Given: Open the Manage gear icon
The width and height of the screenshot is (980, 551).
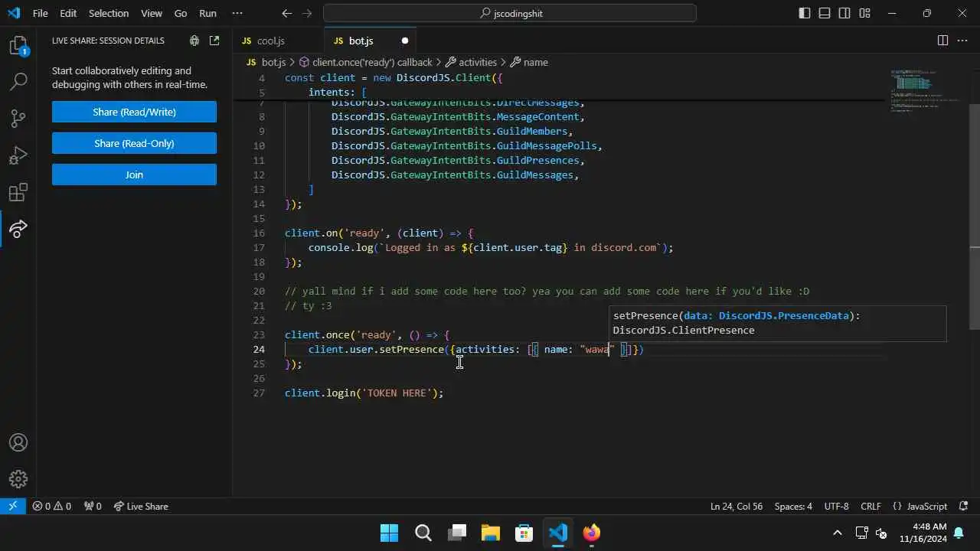Looking at the screenshot, I should point(18,479).
